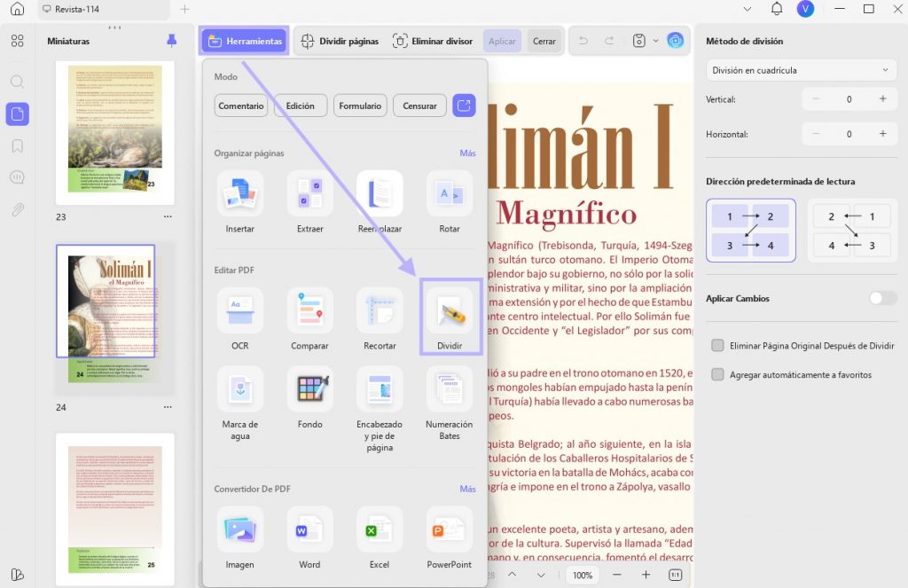
Task: Click the undo arrow
Action: pos(583,41)
